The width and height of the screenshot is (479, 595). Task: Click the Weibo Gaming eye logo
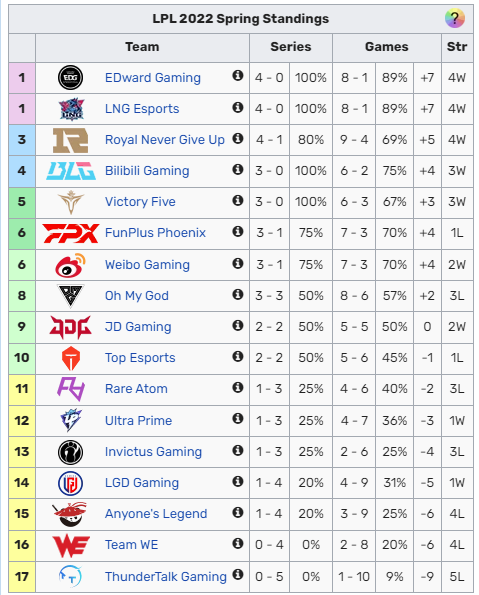tap(71, 265)
